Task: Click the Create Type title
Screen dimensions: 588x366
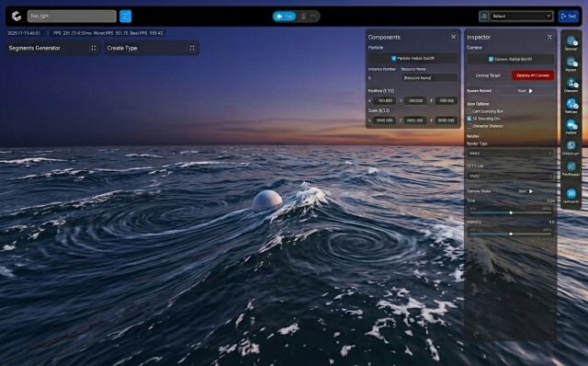Action: click(x=122, y=48)
